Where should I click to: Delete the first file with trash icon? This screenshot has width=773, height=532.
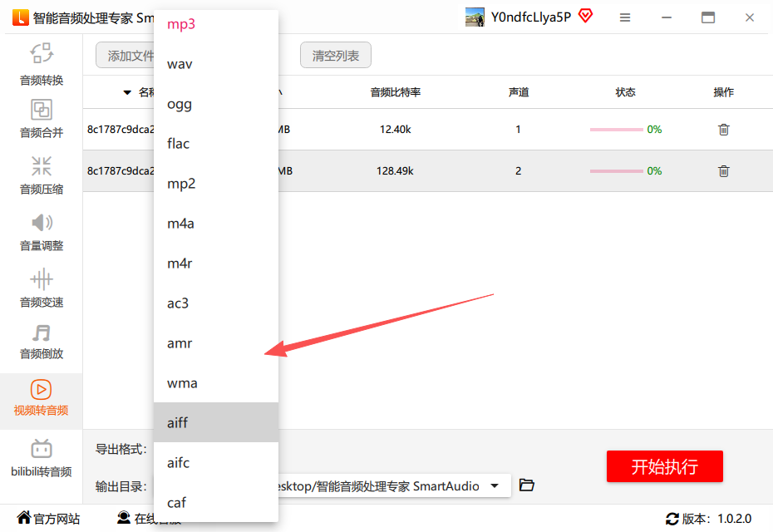pyautogui.click(x=723, y=130)
